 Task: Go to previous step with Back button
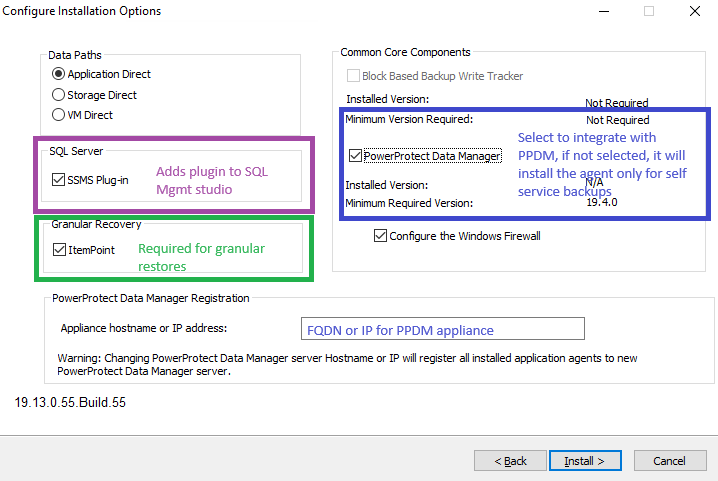(x=510, y=461)
